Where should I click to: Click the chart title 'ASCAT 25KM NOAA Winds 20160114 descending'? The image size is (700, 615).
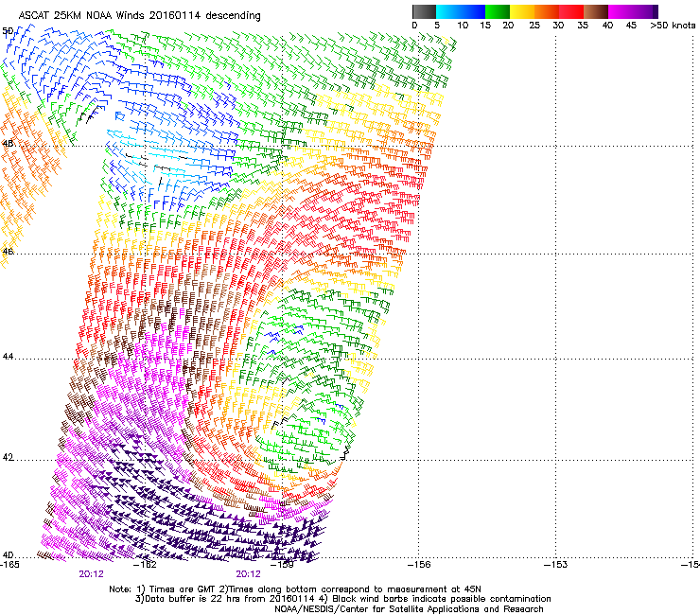pyautogui.click(x=139, y=15)
